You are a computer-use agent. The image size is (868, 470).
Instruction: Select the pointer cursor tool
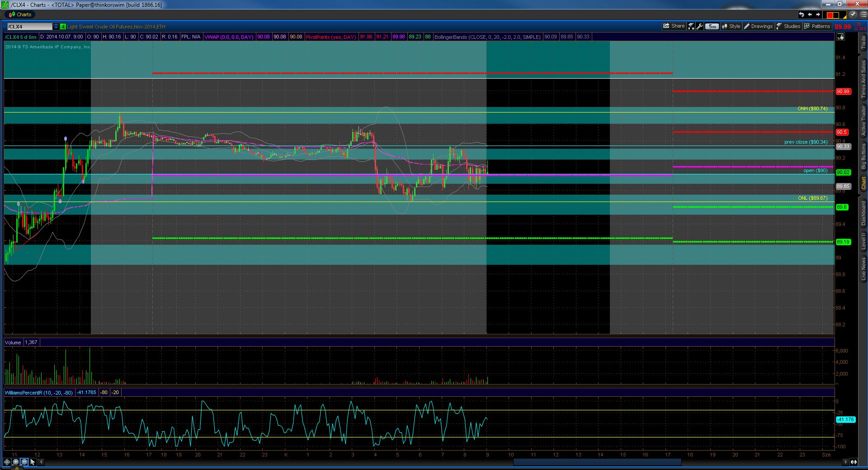tap(33, 462)
